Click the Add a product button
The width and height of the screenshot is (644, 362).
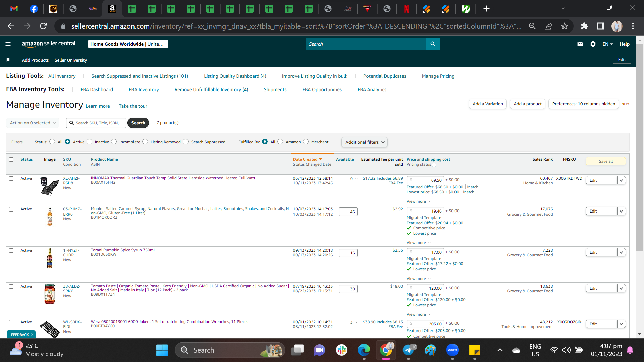[528, 104]
